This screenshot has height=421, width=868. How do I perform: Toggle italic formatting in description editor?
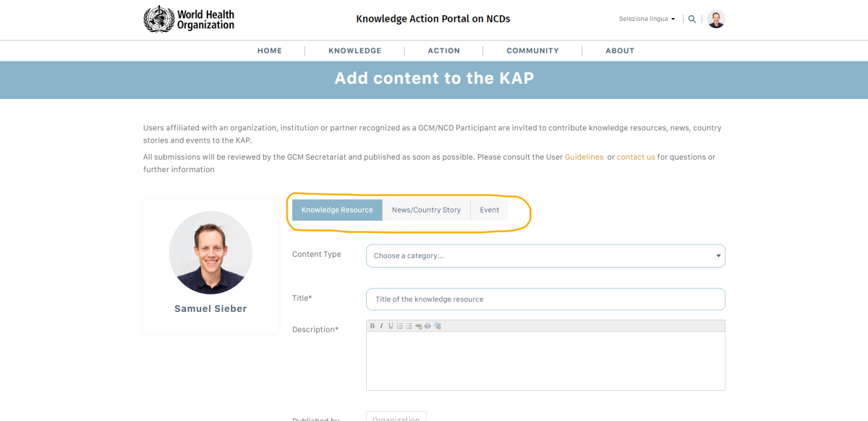coord(381,326)
